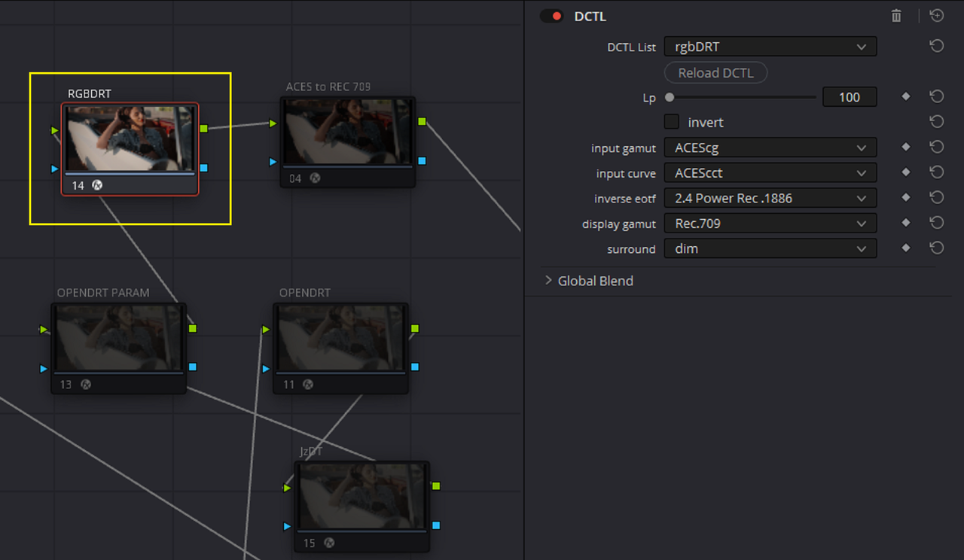Enable the invert checkbox
Screen dimensions: 964x560
[x=672, y=122]
